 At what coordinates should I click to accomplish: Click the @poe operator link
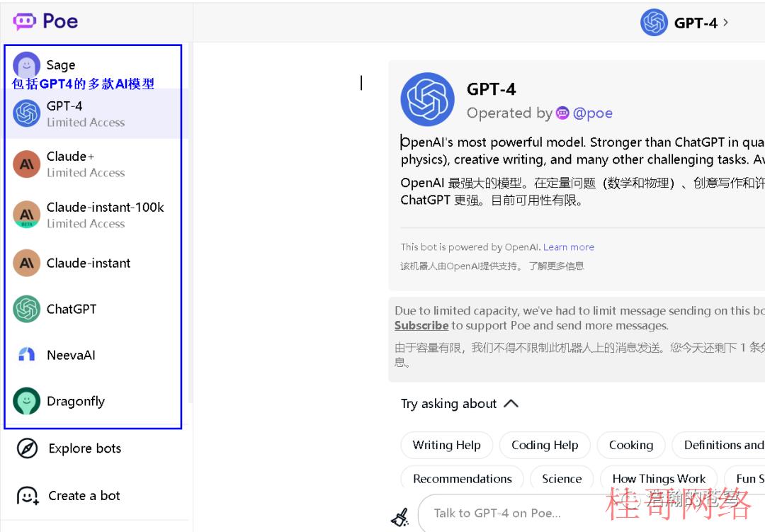pyautogui.click(x=592, y=113)
